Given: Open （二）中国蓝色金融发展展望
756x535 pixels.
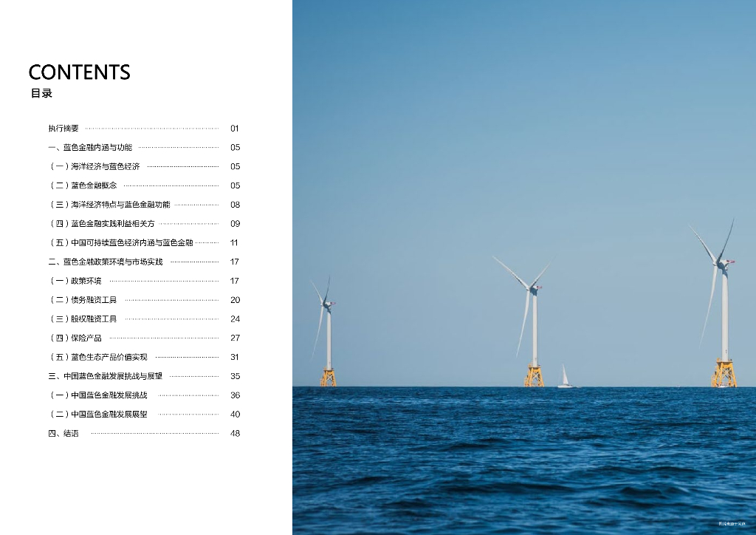Looking at the screenshot, I should [x=98, y=414].
